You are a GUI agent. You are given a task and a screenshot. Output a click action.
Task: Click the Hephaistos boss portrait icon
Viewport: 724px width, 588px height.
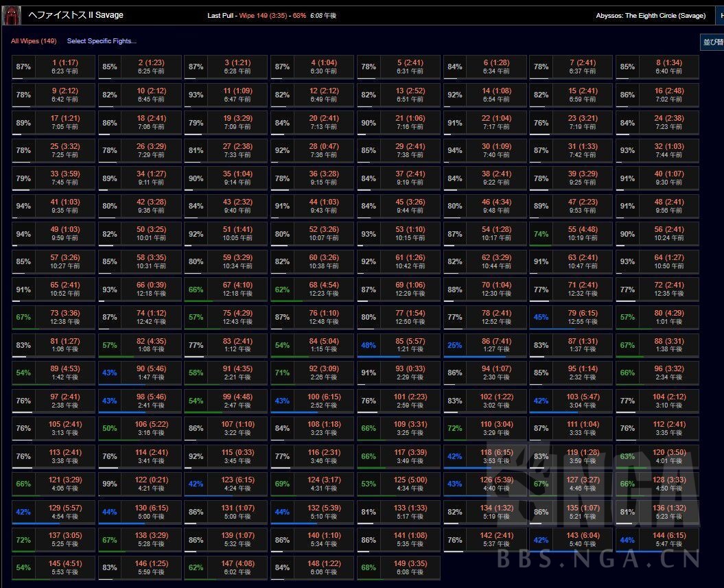click(x=12, y=14)
